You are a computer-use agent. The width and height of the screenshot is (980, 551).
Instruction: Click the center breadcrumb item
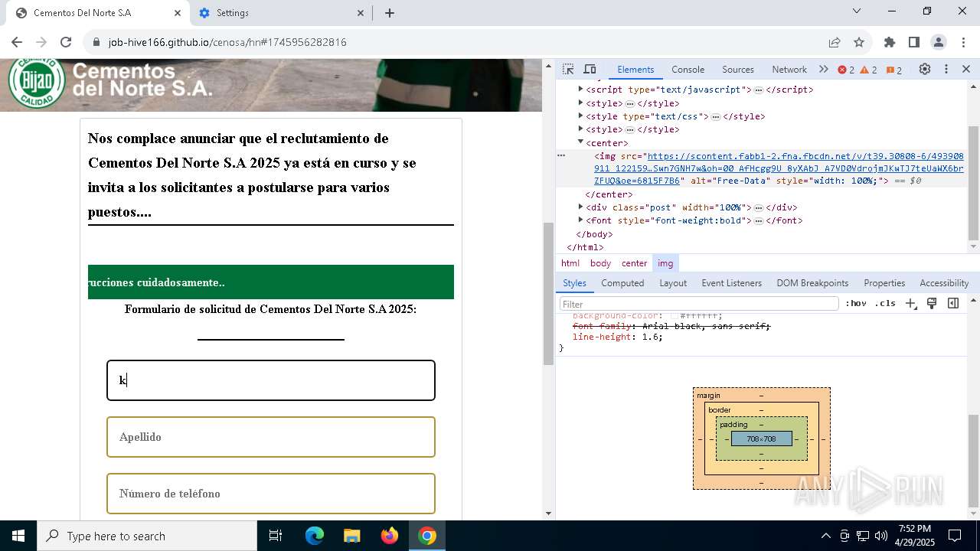634,262
